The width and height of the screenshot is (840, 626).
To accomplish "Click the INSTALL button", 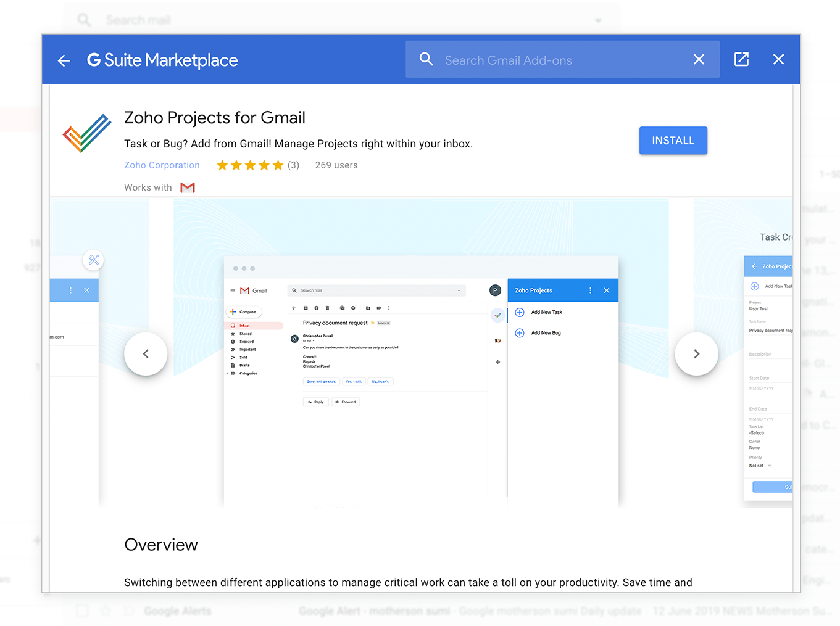I will (673, 141).
